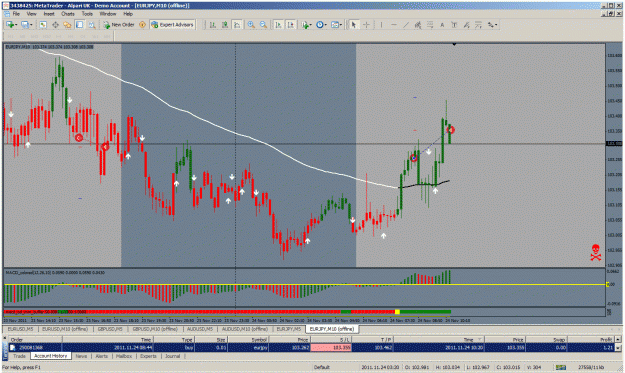Open the Profiles toolbar icon

26,25
